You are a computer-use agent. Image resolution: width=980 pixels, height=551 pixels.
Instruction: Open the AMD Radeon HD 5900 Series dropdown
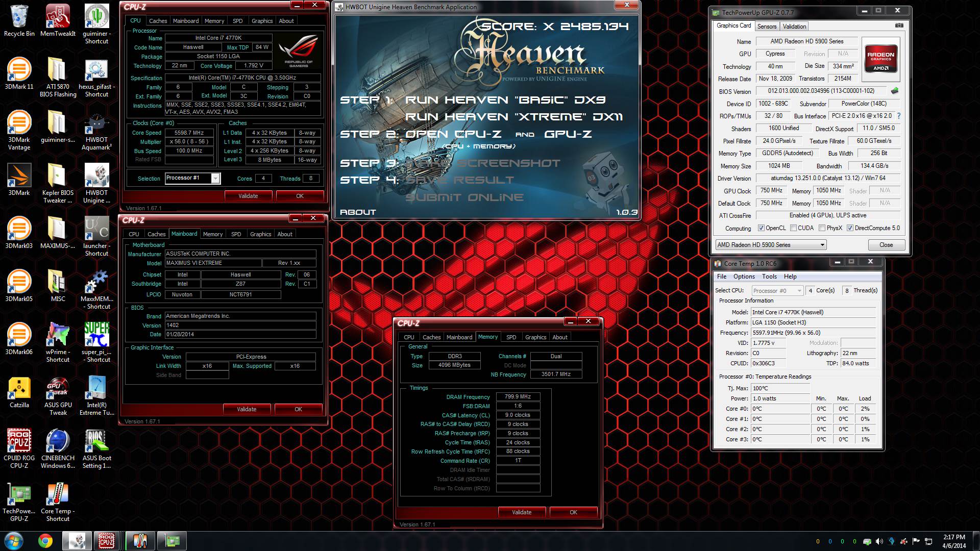[x=770, y=245]
